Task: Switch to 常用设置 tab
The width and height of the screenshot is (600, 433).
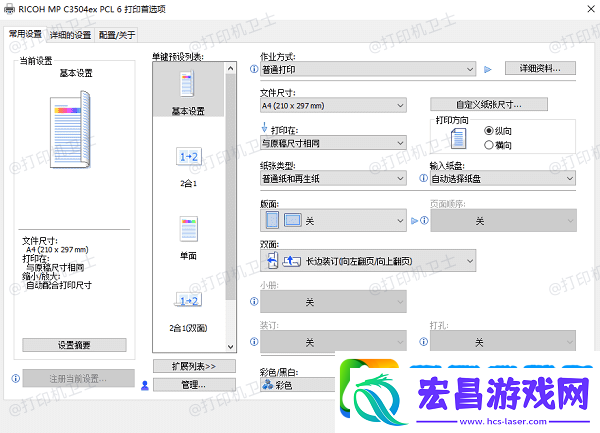Action: [25, 34]
